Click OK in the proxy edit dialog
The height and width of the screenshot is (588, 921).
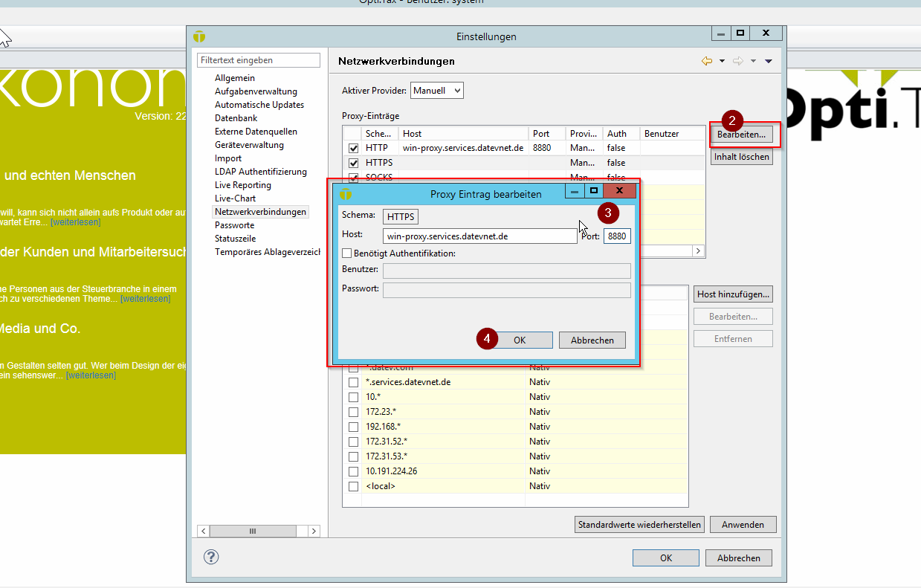coord(520,340)
